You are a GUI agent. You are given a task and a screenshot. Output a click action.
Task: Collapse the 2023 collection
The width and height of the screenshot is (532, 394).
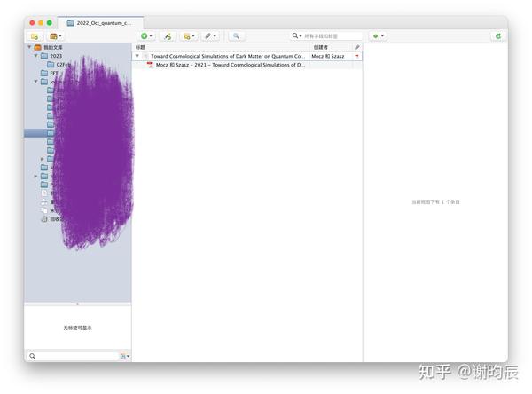36,55
